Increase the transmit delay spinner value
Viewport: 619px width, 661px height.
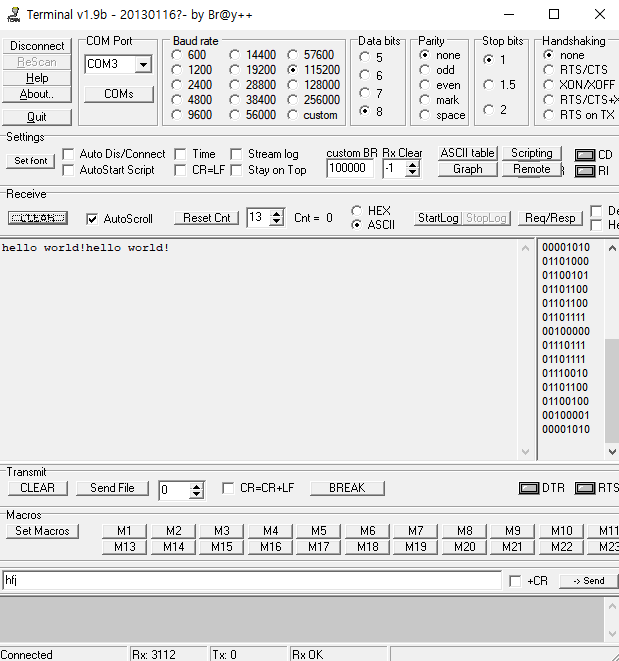196,487
